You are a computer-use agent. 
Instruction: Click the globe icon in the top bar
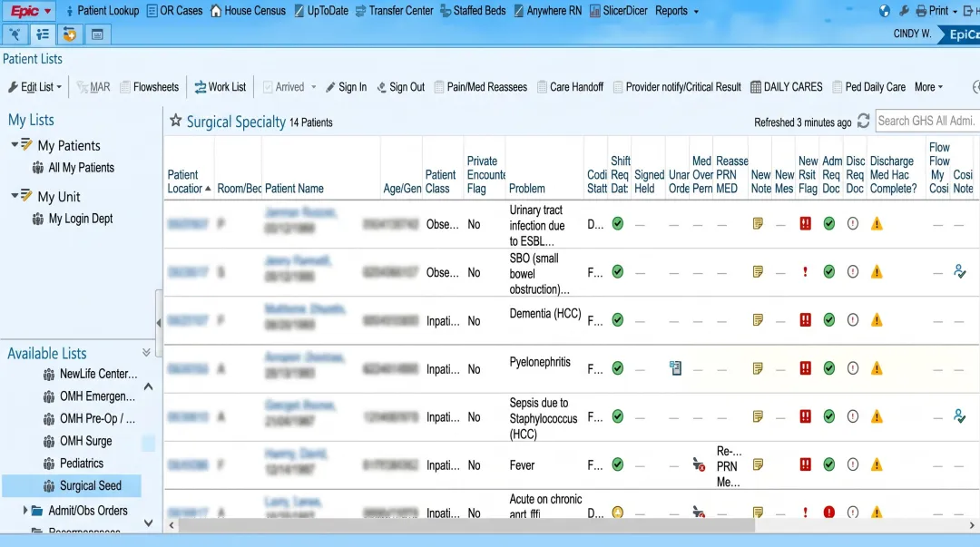coord(885,11)
